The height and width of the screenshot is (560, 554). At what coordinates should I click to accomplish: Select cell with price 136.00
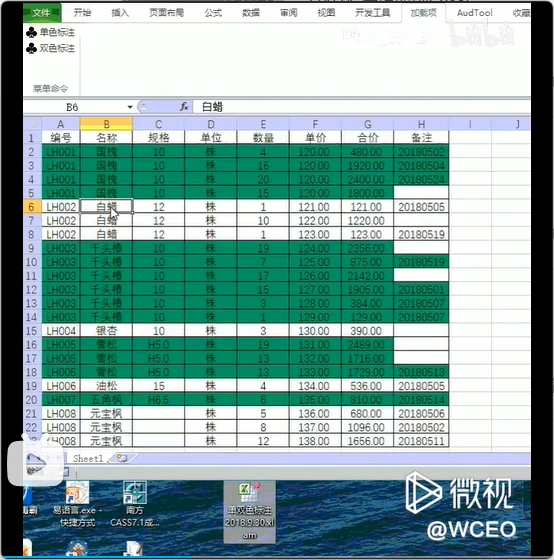coord(315,414)
